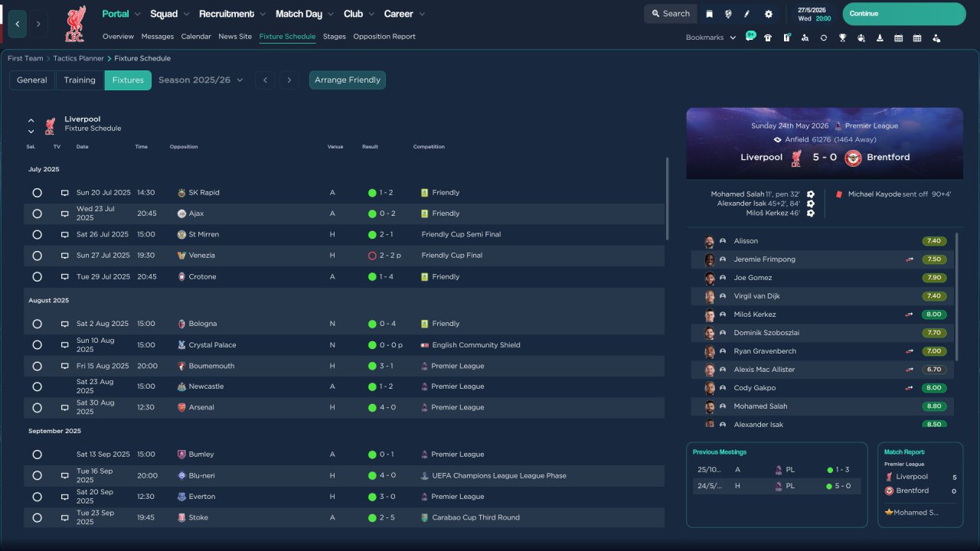Click the Brentford crest in match summary
This screenshot has height=551, width=980.
(x=853, y=158)
